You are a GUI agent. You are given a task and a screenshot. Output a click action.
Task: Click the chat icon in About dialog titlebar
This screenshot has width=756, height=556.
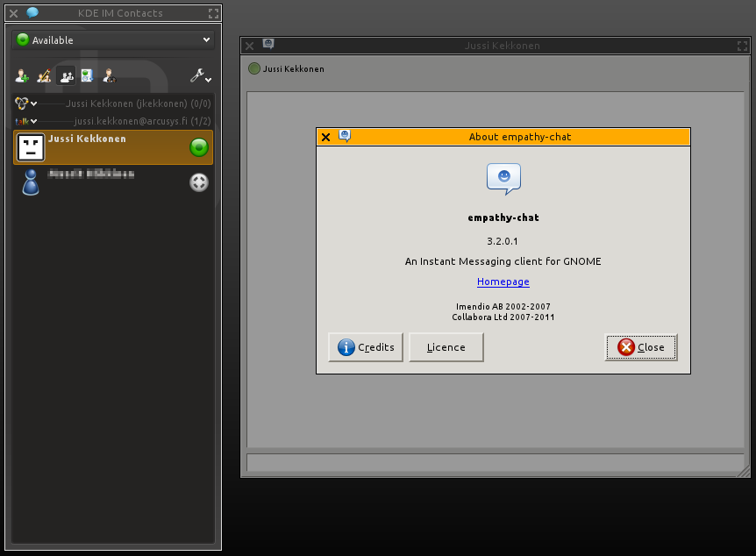click(x=345, y=136)
